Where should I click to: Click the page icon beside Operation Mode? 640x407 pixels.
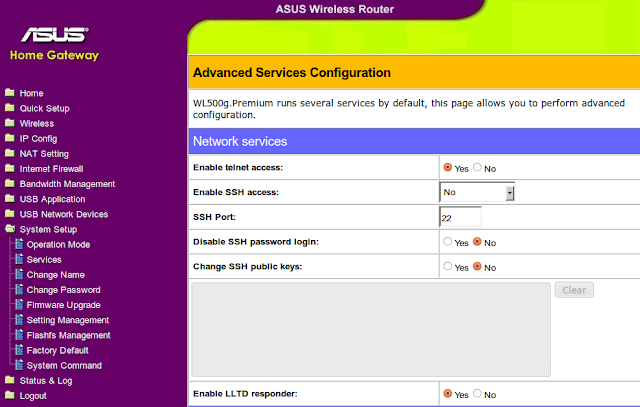click(19, 244)
